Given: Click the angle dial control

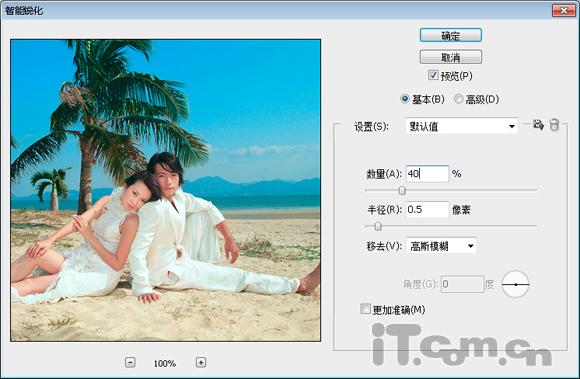Looking at the screenshot, I should point(516,284).
